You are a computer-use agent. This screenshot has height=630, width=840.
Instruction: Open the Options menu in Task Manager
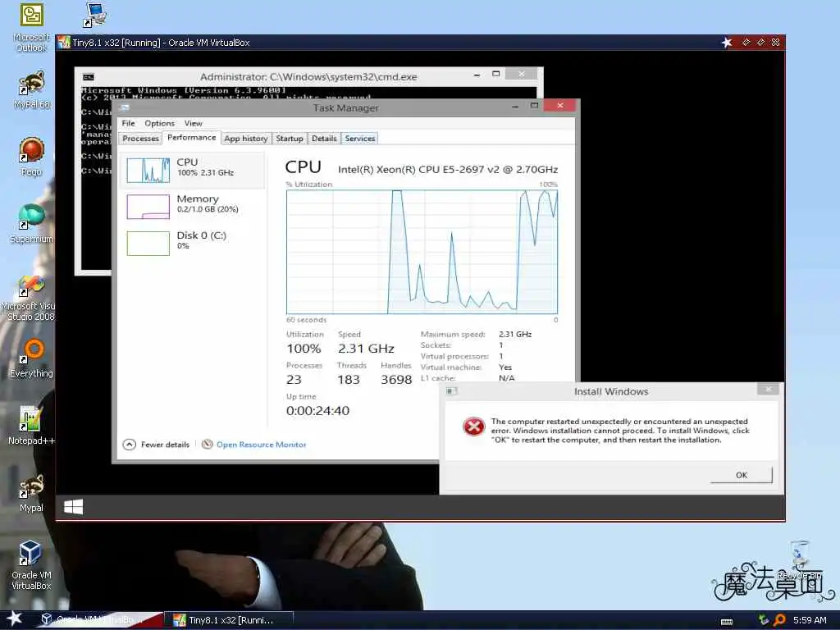(x=160, y=123)
